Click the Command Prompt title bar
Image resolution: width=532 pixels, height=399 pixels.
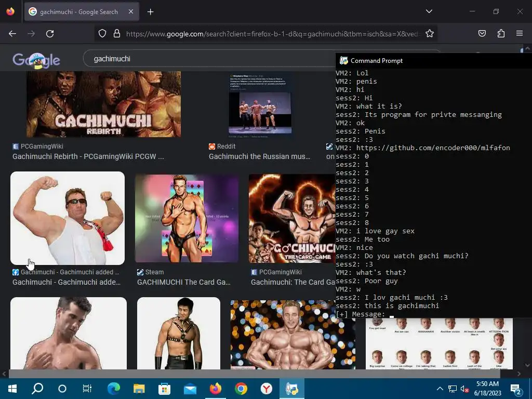tap(434, 61)
